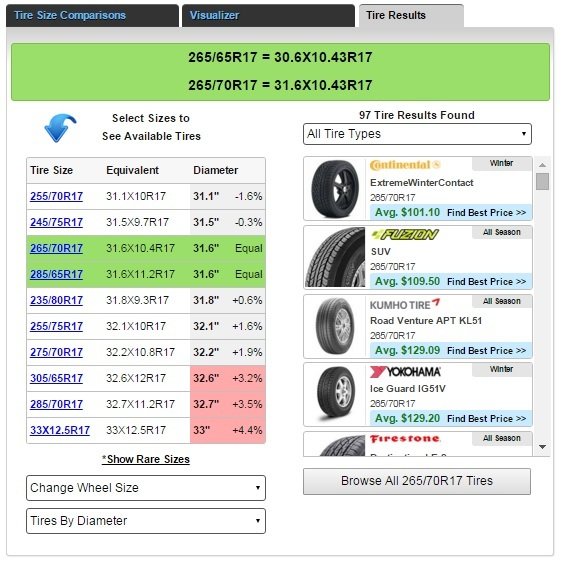Choose the 265/70R17 tire size link

pos(57,248)
